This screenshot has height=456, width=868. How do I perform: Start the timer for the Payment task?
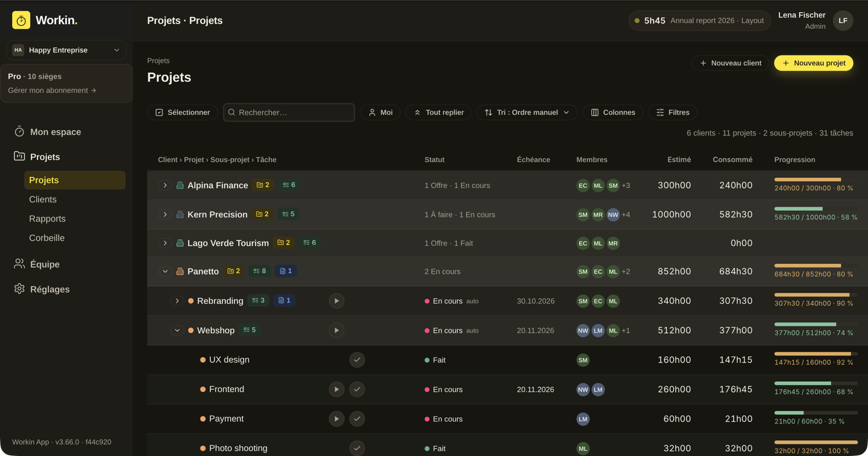tap(336, 419)
